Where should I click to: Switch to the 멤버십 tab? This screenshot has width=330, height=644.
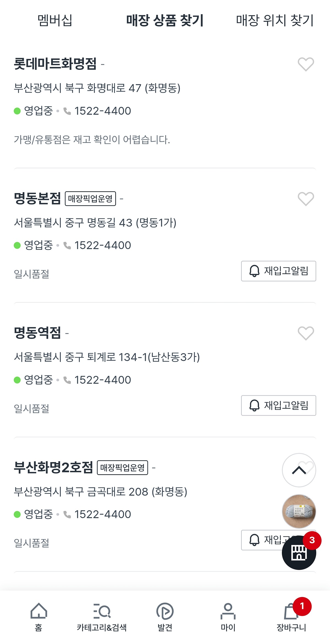coord(55,20)
